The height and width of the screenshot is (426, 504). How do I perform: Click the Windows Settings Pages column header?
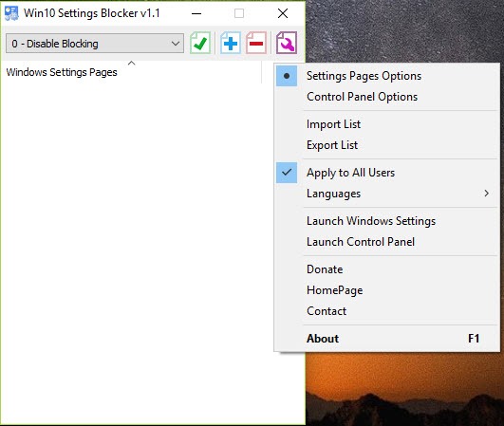click(132, 72)
